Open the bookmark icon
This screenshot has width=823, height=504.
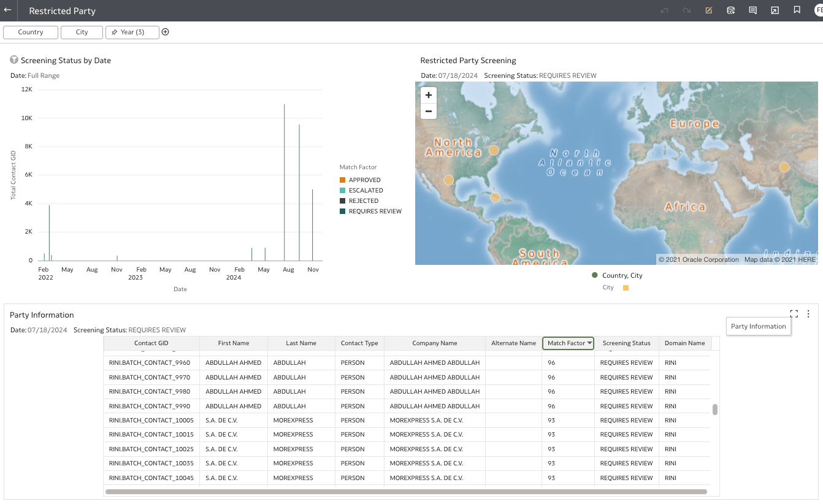tap(797, 10)
